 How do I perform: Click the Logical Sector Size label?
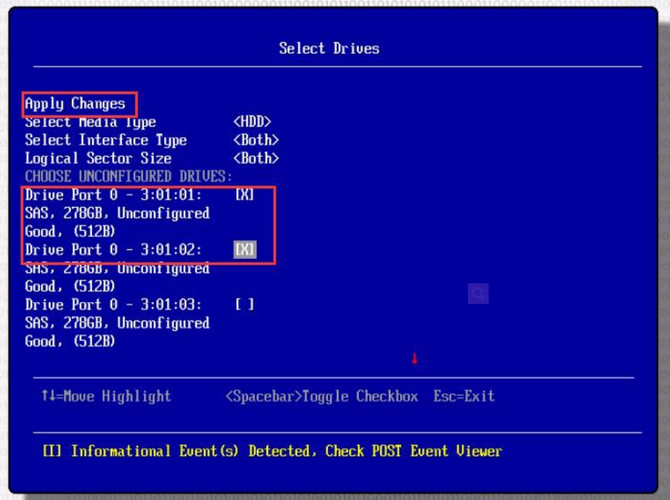click(98, 159)
